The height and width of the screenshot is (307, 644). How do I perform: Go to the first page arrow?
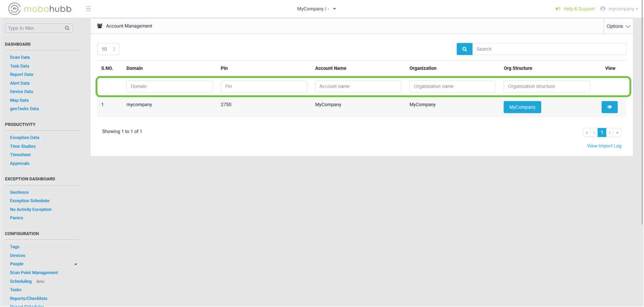coord(587,133)
